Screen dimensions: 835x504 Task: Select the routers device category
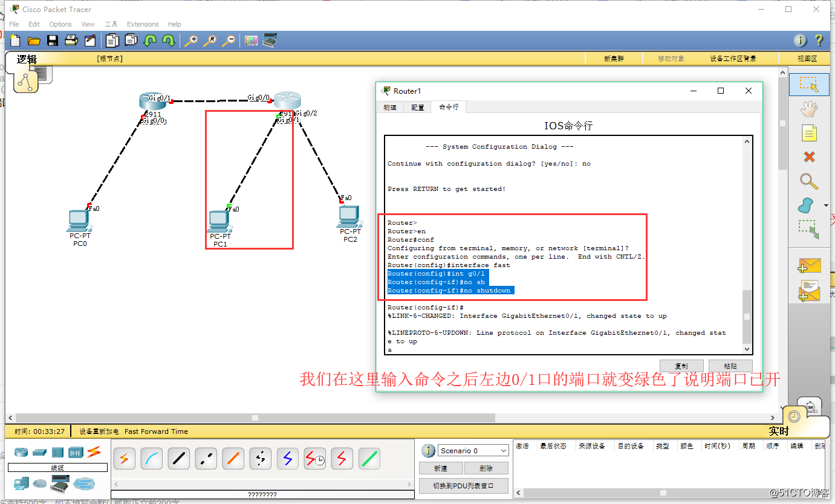click(21, 452)
